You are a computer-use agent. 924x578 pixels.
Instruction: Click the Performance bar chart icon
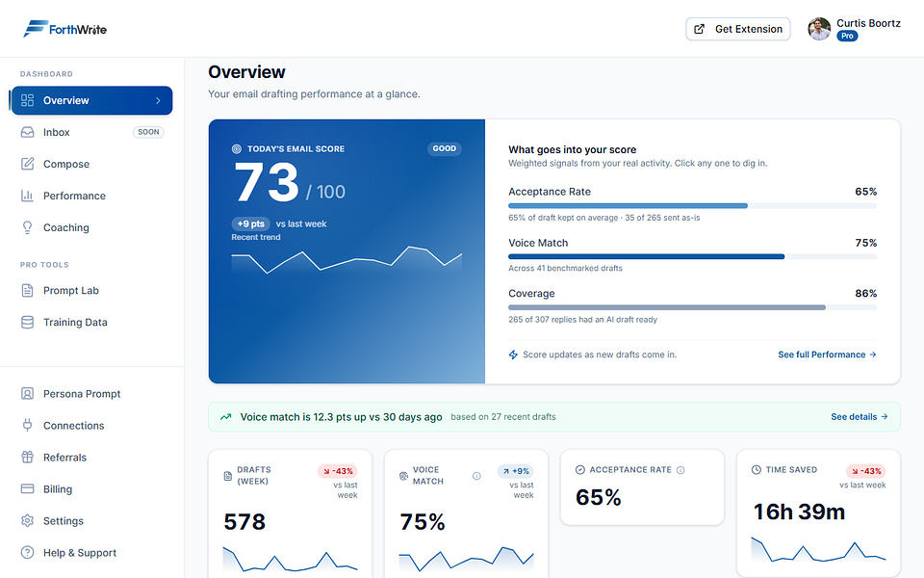pos(27,196)
